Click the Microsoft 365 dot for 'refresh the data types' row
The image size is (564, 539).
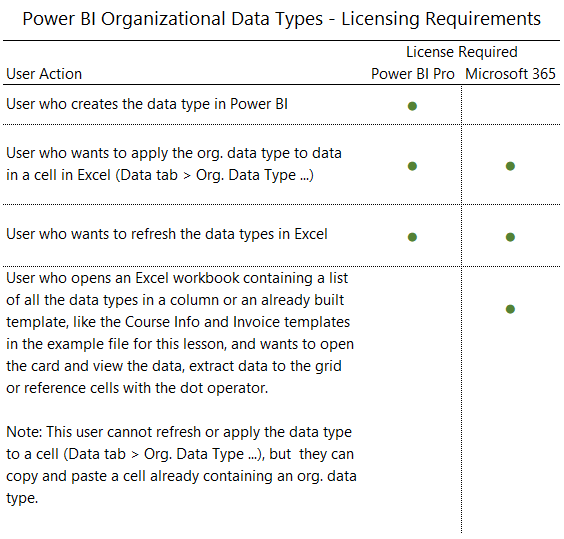click(x=510, y=237)
